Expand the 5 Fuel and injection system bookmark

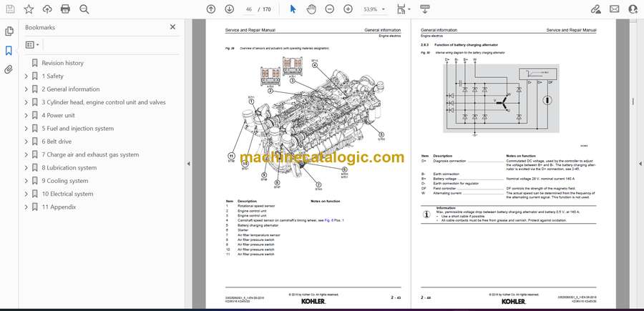26,129
